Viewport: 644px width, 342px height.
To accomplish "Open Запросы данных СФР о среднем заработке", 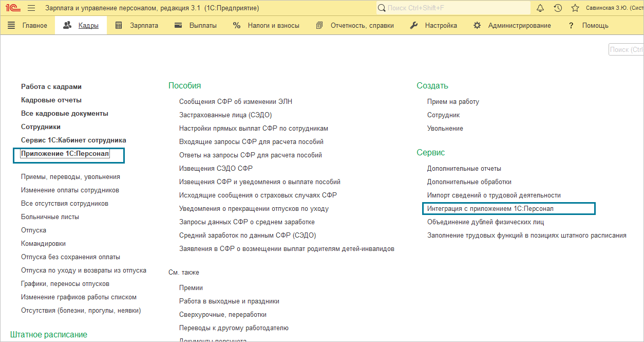I will click(x=247, y=222).
